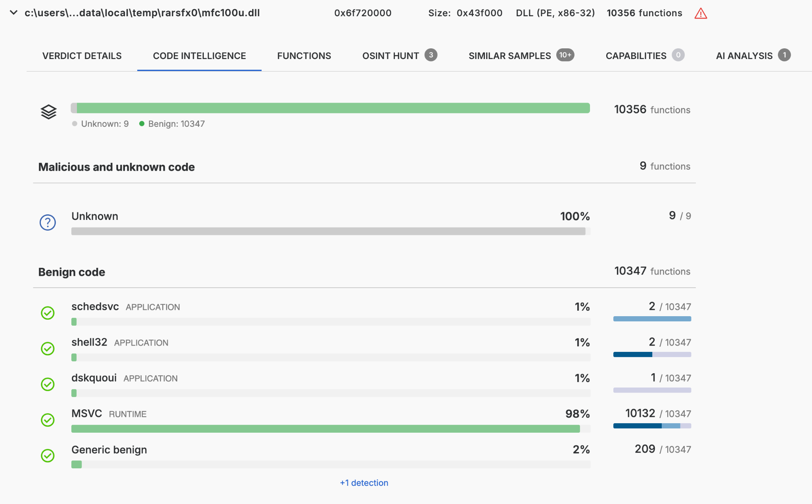Click the MSVC green checkmark icon
The image size is (812, 504).
pyautogui.click(x=48, y=420)
